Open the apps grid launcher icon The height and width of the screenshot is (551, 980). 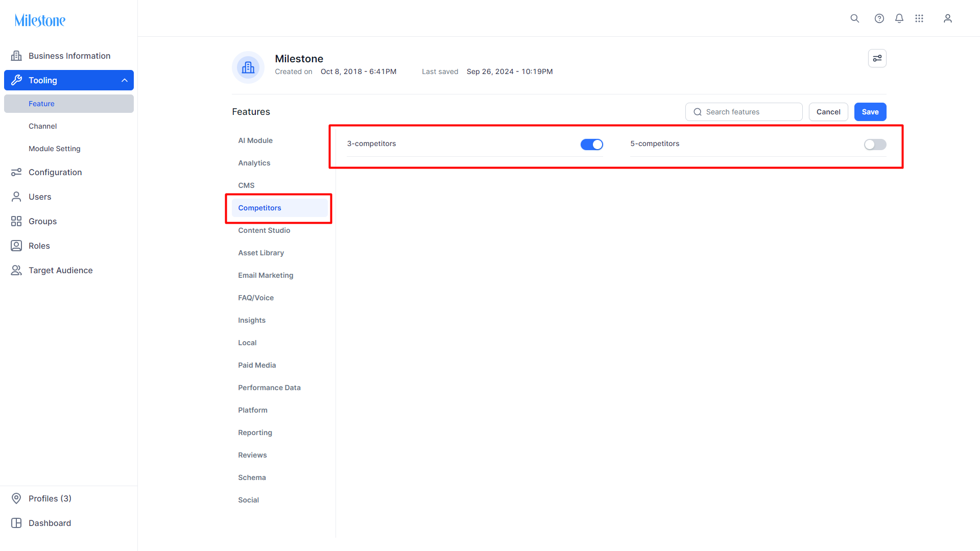click(919, 18)
